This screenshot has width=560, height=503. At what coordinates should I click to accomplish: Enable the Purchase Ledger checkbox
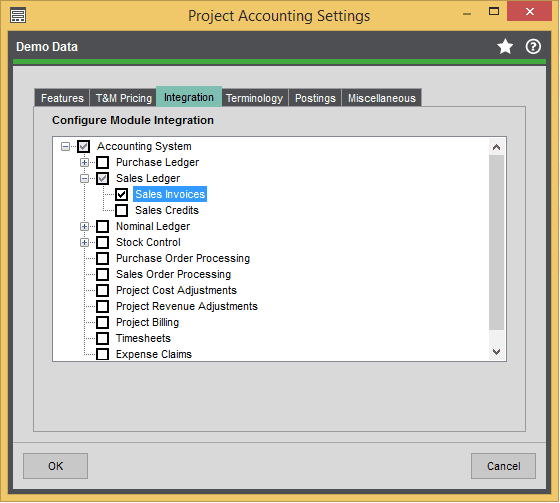pyautogui.click(x=103, y=163)
